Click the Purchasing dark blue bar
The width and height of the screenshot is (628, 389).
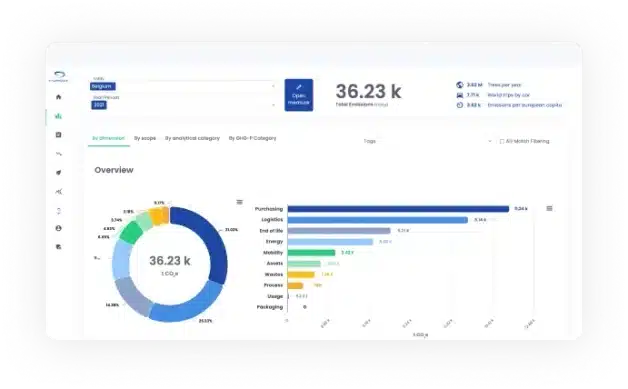tap(398, 209)
